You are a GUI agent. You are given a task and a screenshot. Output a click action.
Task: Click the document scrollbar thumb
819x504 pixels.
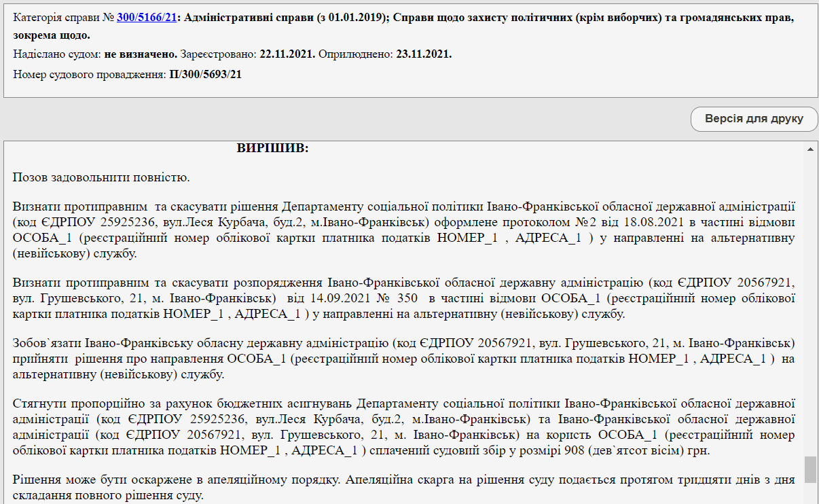[810, 469]
